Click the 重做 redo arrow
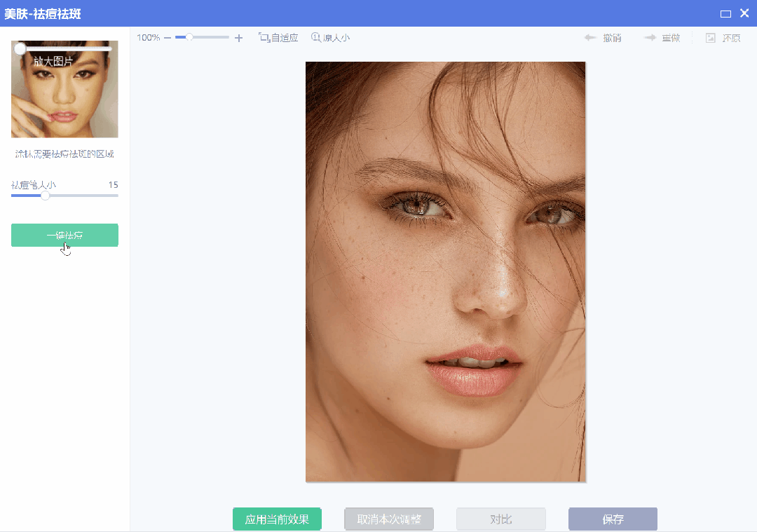 coord(650,38)
